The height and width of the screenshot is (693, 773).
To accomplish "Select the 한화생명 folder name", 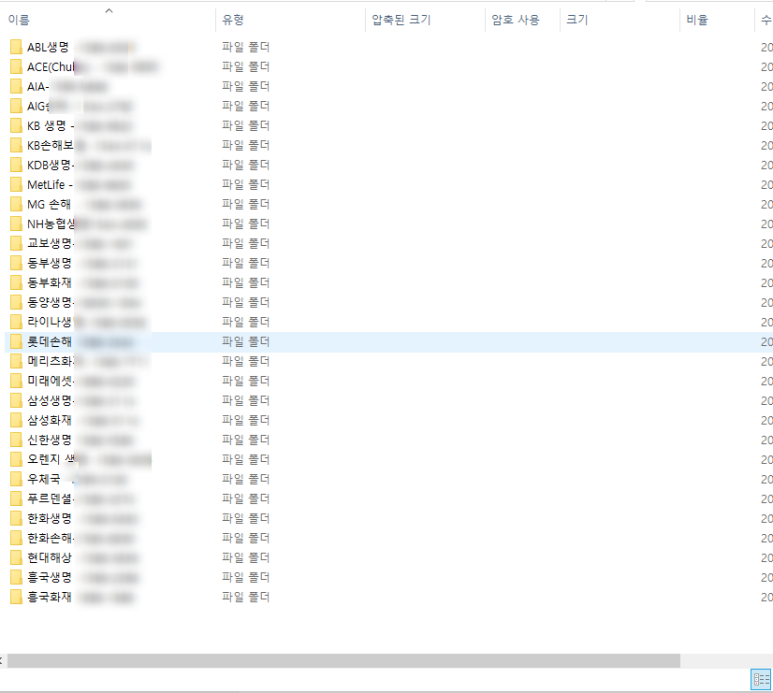I will click(x=49, y=519).
